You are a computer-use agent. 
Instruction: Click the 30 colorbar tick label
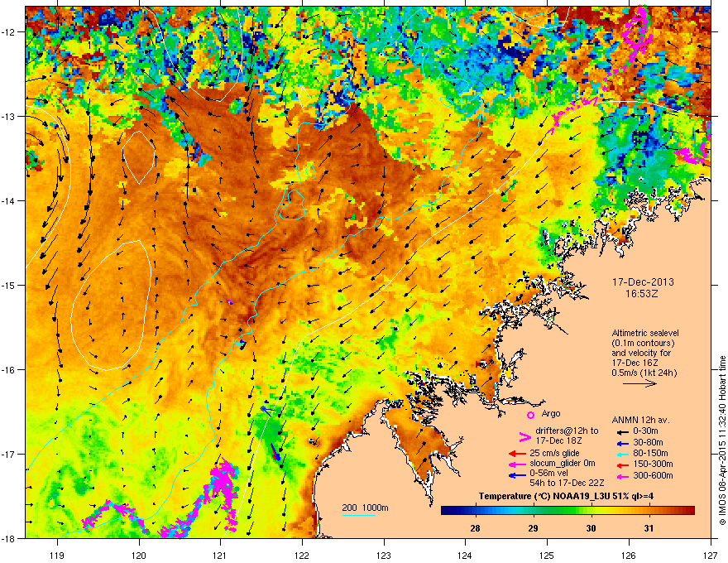click(x=591, y=528)
